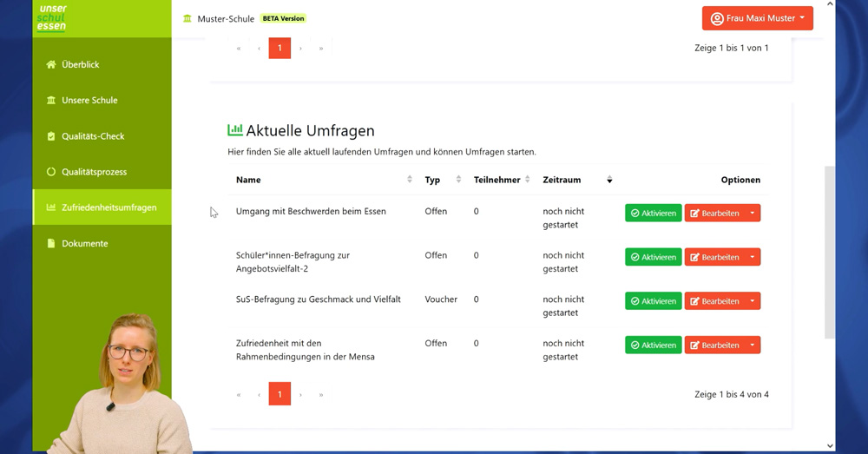Viewport: 868px width, 454px height.
Task: Sort surveys by Teilnehmer column
Action: 527,180
